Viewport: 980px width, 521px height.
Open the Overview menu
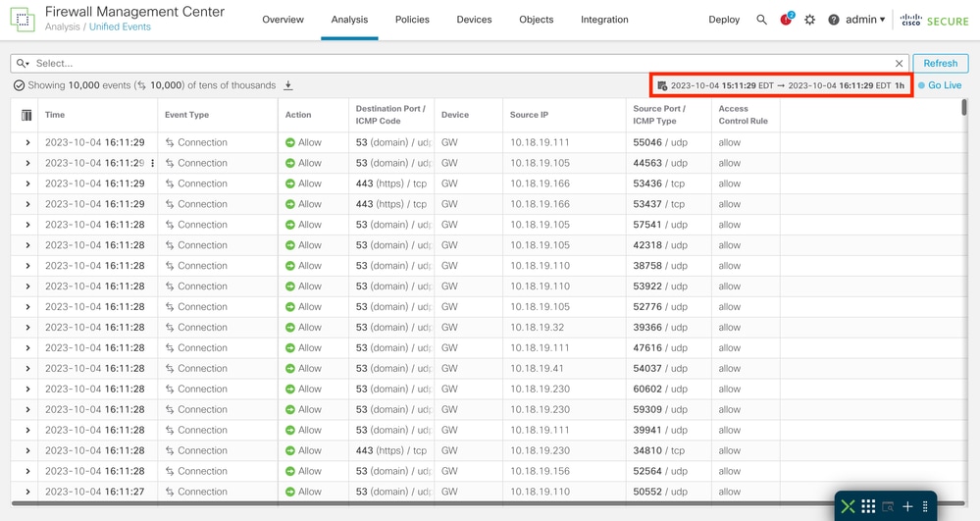[284, 20]
